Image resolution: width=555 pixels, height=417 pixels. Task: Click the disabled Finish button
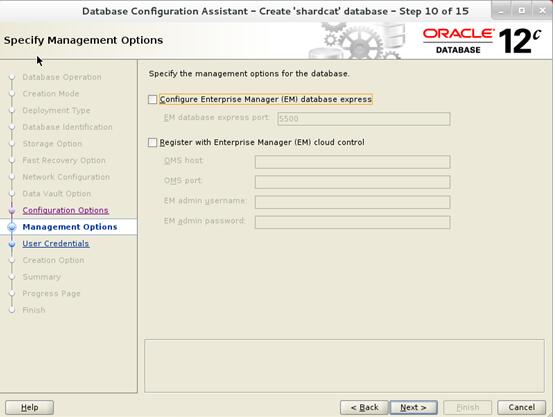coord(468,407)
